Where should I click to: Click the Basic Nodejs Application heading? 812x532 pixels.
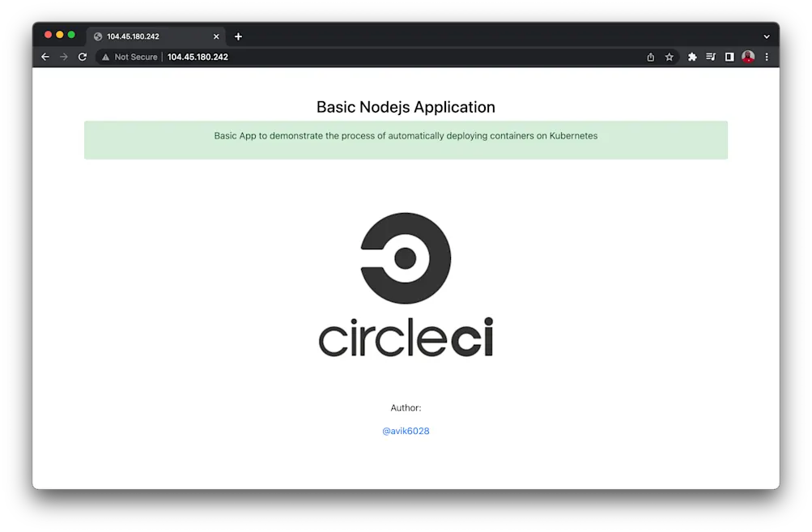[406, 107]
